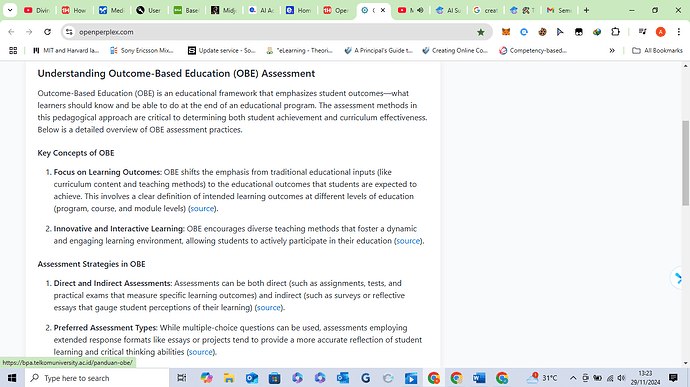Open Chrome's three-dot menu
The height and width of the screenshot is (387, 690).
coord(679,32)
